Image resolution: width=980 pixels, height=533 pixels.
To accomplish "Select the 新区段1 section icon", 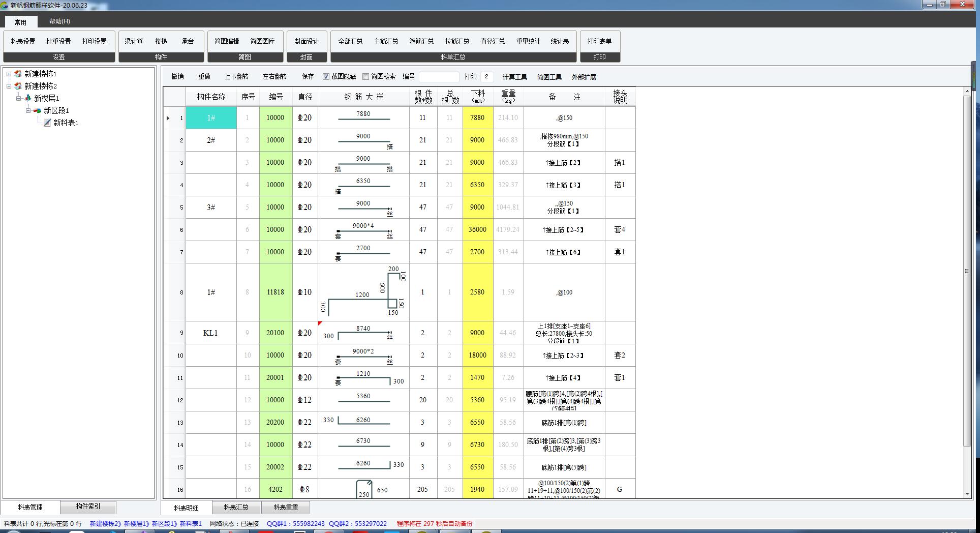I will point(37,110).
